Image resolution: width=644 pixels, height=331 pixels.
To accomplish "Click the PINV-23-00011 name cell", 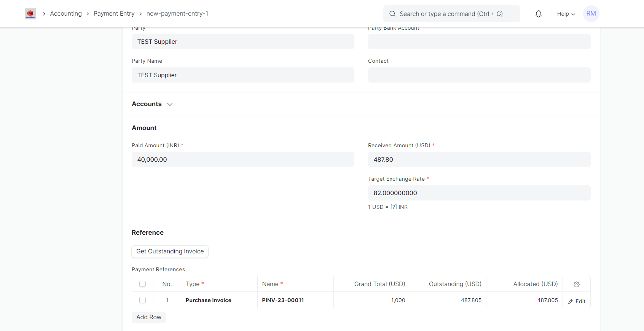I will 295,300.
